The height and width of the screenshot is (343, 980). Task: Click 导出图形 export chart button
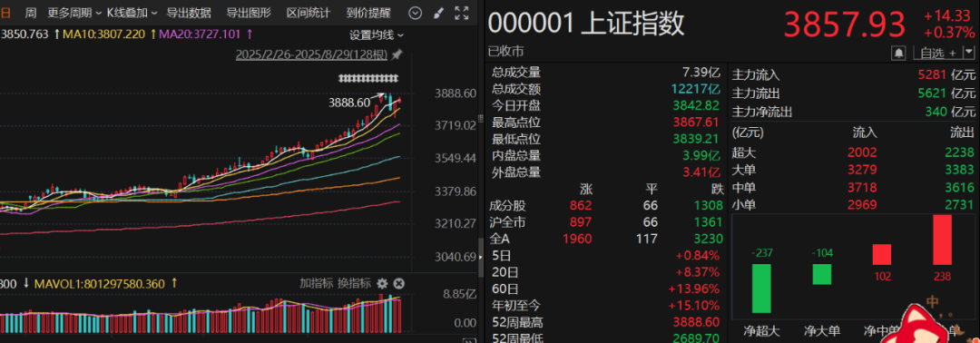coord(249,13)
